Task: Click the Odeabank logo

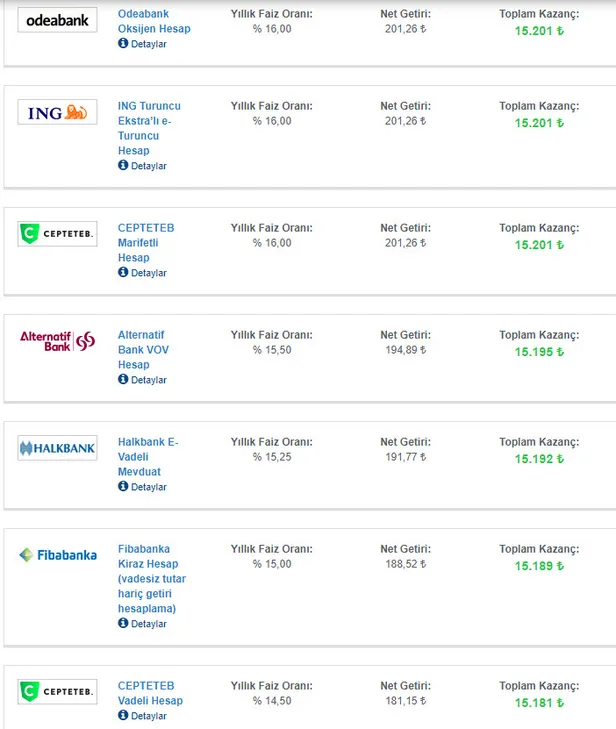Action: pyautogui.click(x=57, y=20)
